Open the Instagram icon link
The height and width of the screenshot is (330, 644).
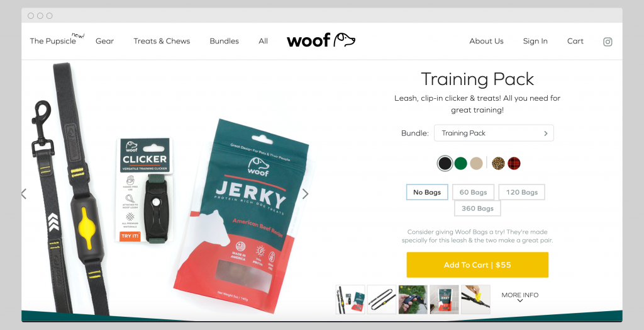tap(608, 42)
